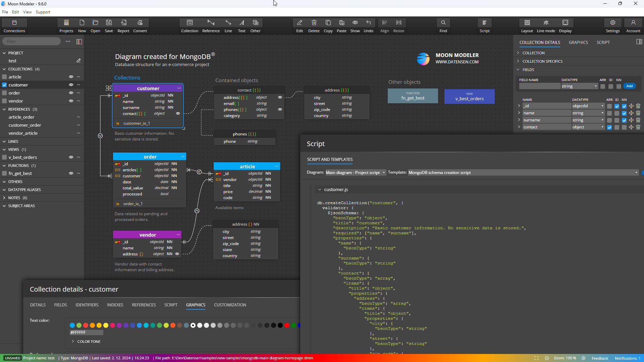Click the Find search icon

(443, 25)
